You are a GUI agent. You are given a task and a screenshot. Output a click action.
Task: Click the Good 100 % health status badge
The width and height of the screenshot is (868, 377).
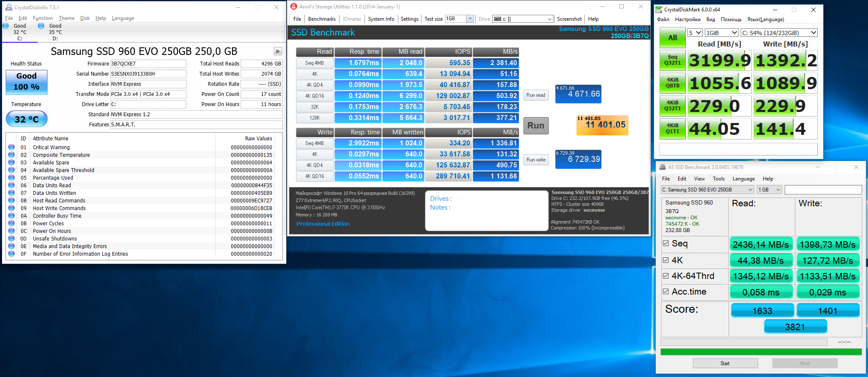[27, 82]
